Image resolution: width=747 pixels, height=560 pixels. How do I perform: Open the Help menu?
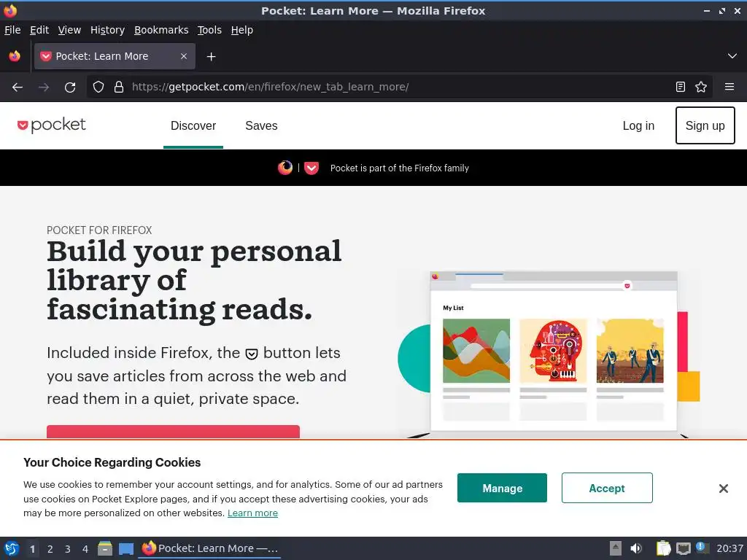pos(242,30)
